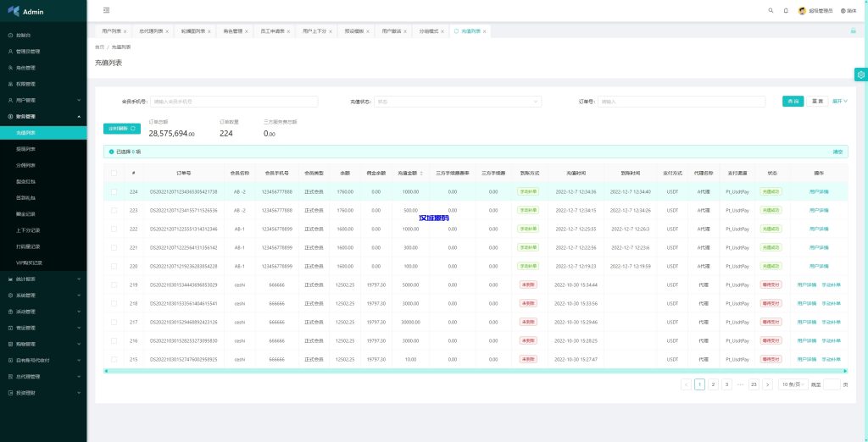Check the checkbox for row 224
This screenshot has height=442, width=868.
[114, 191]
